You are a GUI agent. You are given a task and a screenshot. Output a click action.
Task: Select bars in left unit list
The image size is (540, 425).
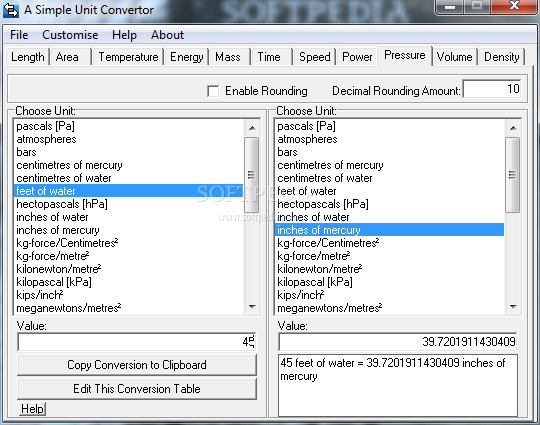(129, 152)
